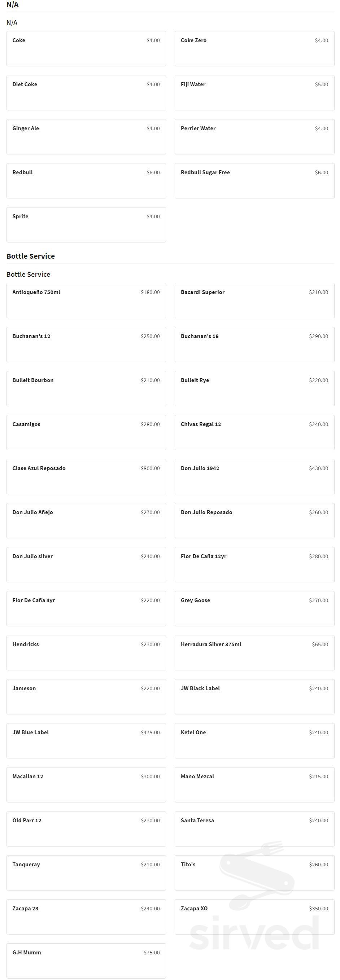This screenshot has width=340, height=980.
Task: Open the Bottle Service section heading
Action: [x=30, y=256]
